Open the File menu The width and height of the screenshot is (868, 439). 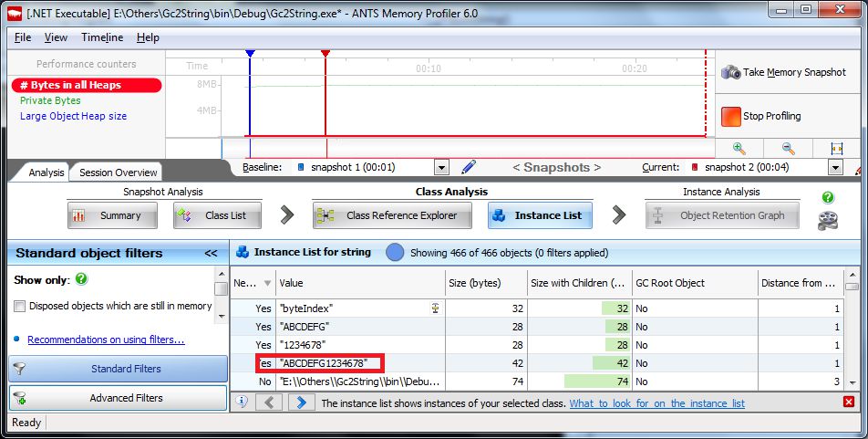(23, 37)
